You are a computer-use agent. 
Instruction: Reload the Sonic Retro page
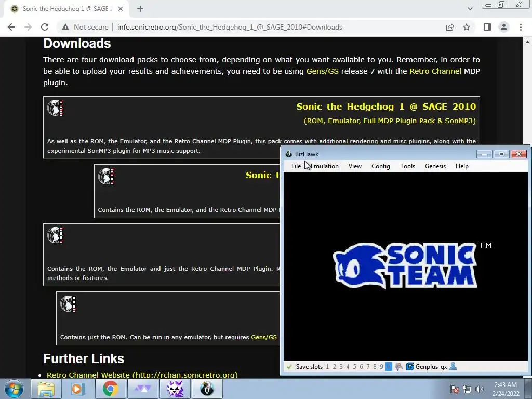45,27
